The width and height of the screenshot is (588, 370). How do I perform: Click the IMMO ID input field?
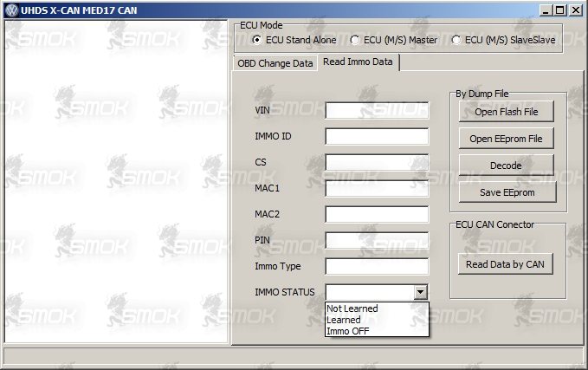coord(377,136)
